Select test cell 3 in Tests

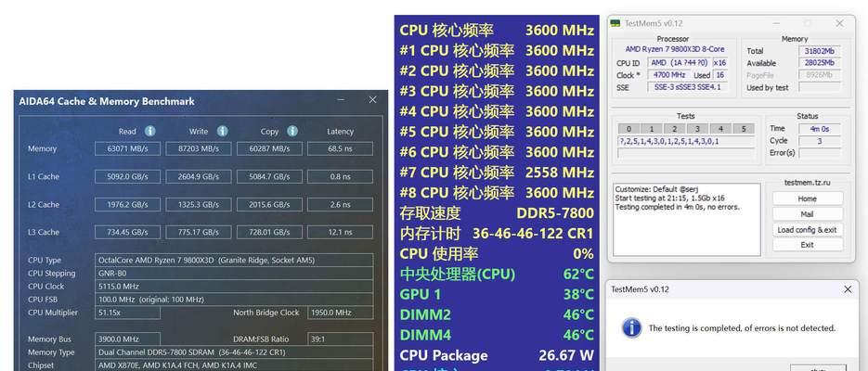tap(697, 129)
